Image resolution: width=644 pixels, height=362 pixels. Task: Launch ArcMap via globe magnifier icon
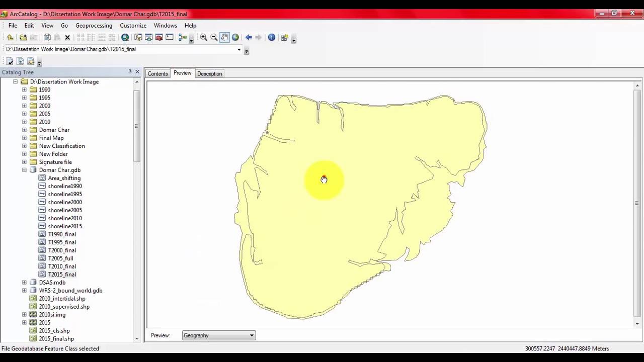(x=125, y=37)
